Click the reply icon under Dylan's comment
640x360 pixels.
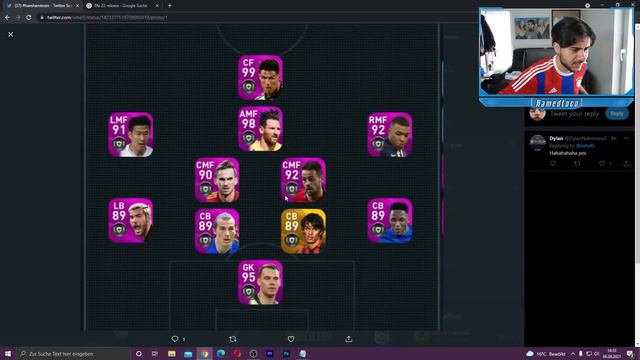coord(553,164)
